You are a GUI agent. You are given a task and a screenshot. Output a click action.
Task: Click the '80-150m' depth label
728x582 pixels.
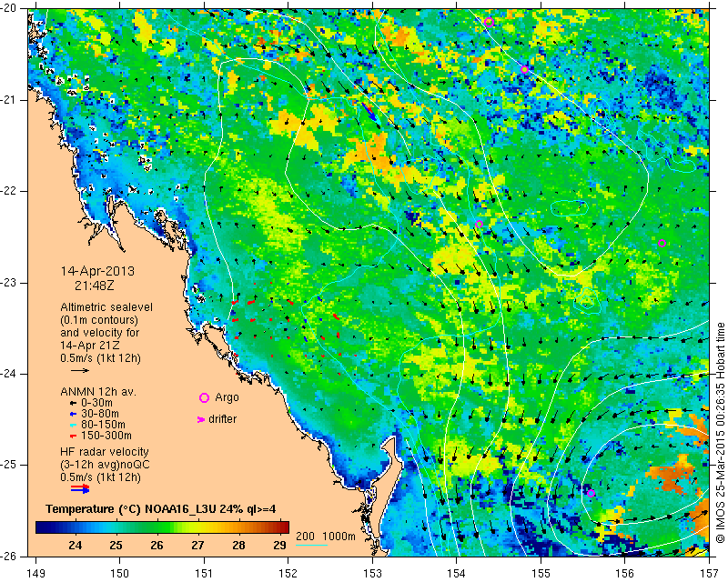[x=103, y=424]
